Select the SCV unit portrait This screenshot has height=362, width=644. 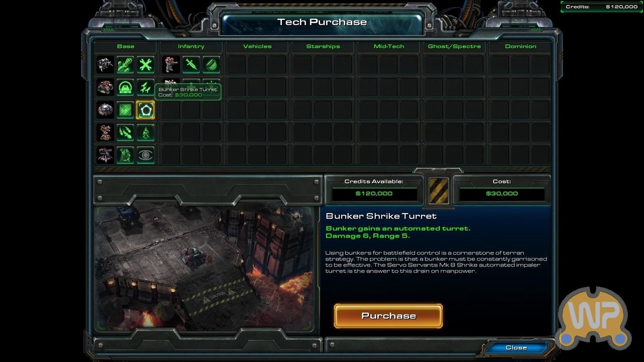coord(105,64)
